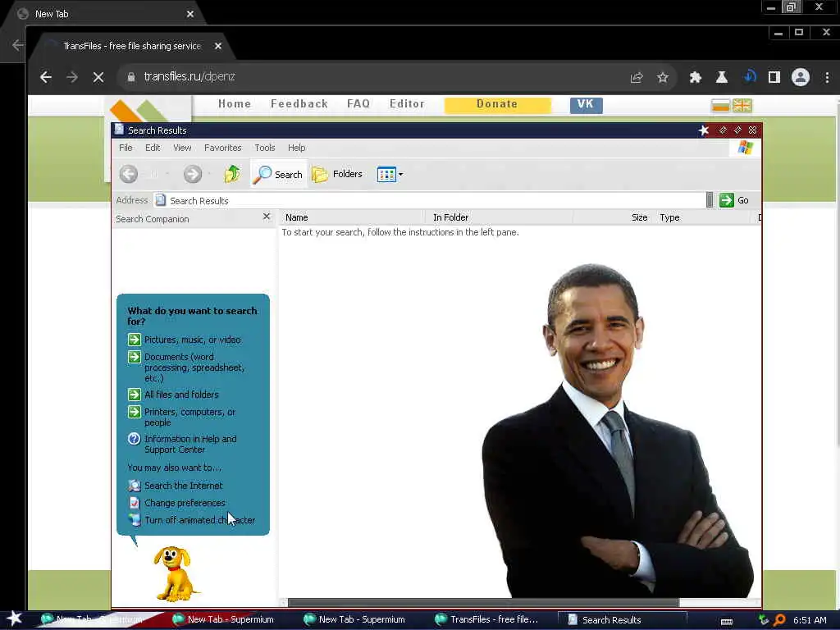Click the star icon in Search Results title bar
Viewport: 840px width, 630px height.
click(704, 130)
